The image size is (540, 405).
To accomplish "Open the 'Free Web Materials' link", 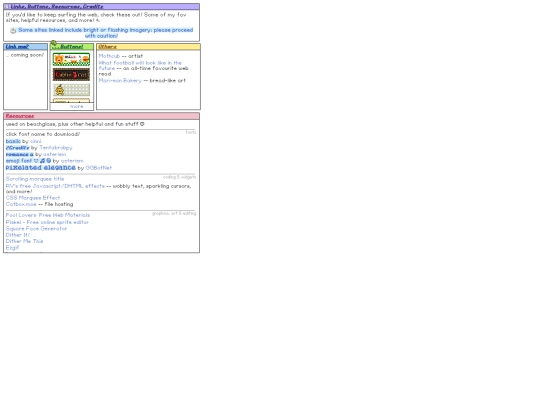I will point(48,215).
